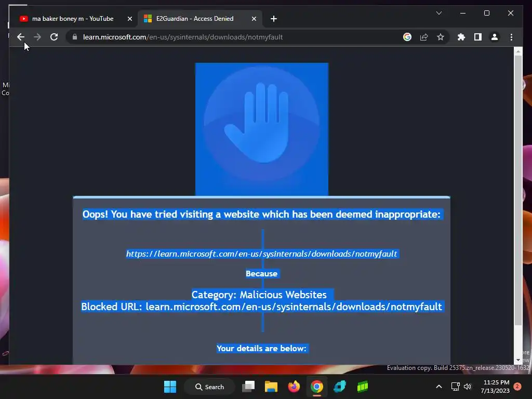532x399 pixels.
Task: Open Chrome's three-dot menu
Action: click(x=511, y=37)
